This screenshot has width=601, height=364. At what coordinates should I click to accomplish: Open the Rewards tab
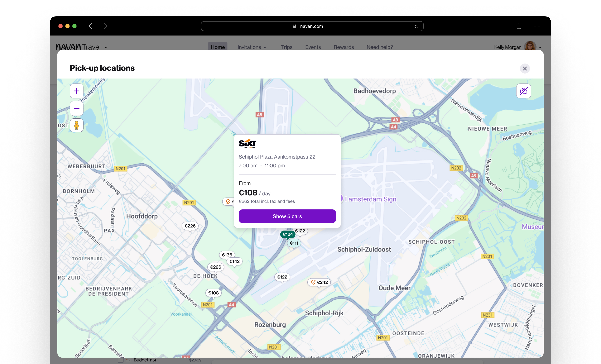point(343,47)
